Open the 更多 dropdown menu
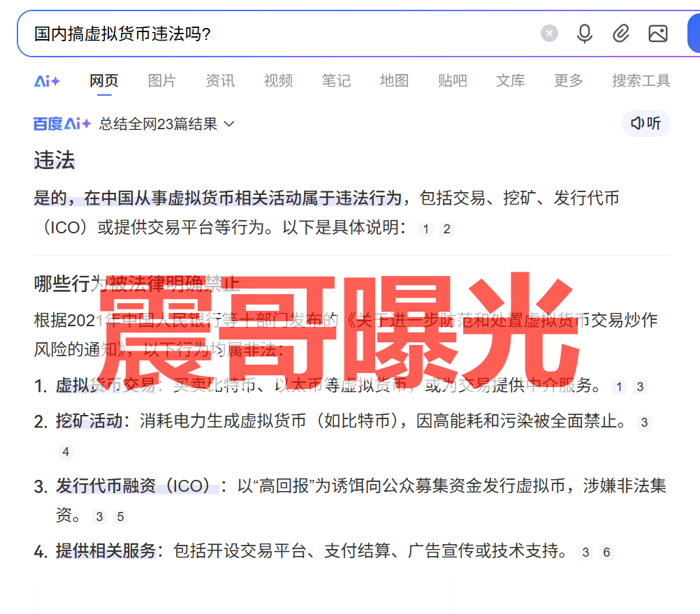 tap(568, 80)
